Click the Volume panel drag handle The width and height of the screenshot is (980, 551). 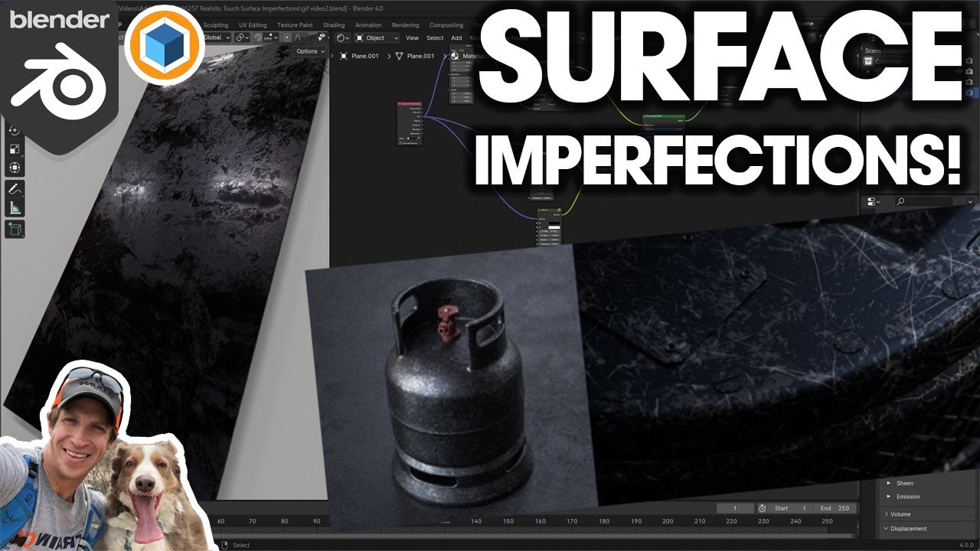point(968,514)
